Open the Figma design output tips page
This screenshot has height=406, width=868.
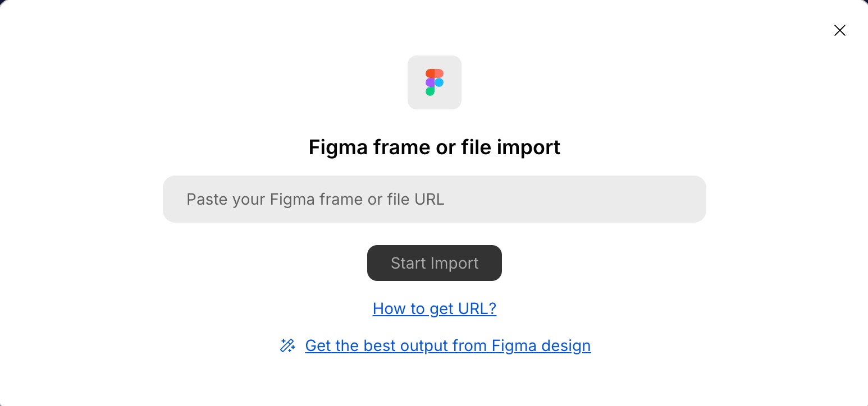coord(447,345)
